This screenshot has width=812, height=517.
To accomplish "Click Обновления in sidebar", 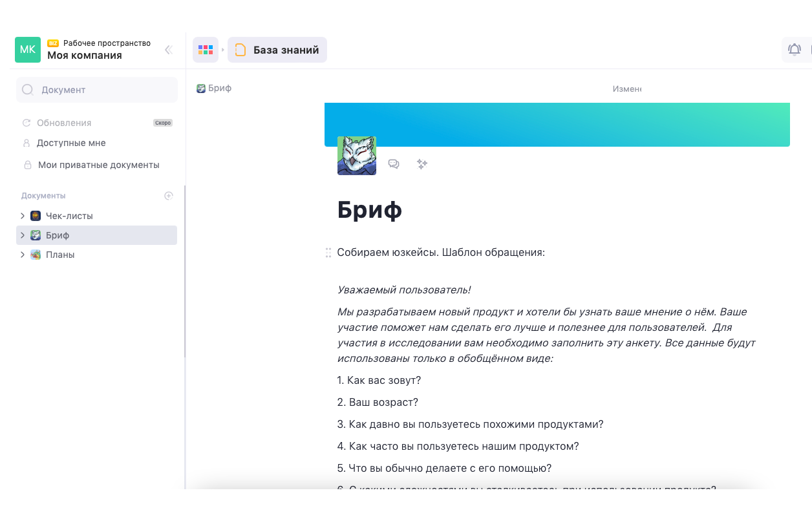I will 64,123.
